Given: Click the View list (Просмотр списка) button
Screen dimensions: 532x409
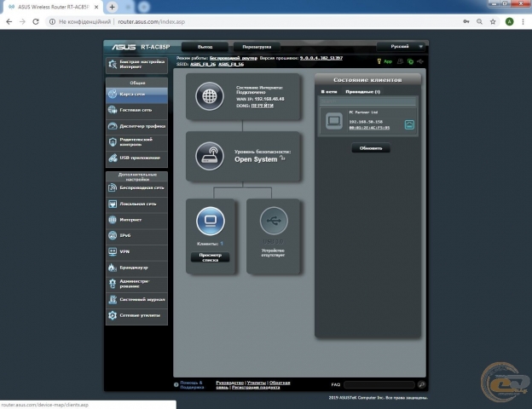Looking at the screenshot, I should 210,256.
